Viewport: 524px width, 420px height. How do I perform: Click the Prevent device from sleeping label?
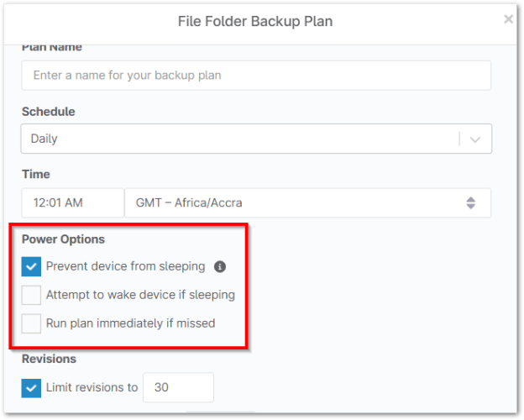tap(125, 266)
